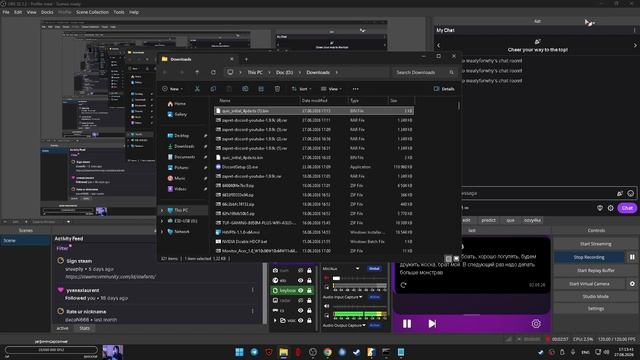Skip to next item in media widget
640x360 pixels.
(432, 324)
